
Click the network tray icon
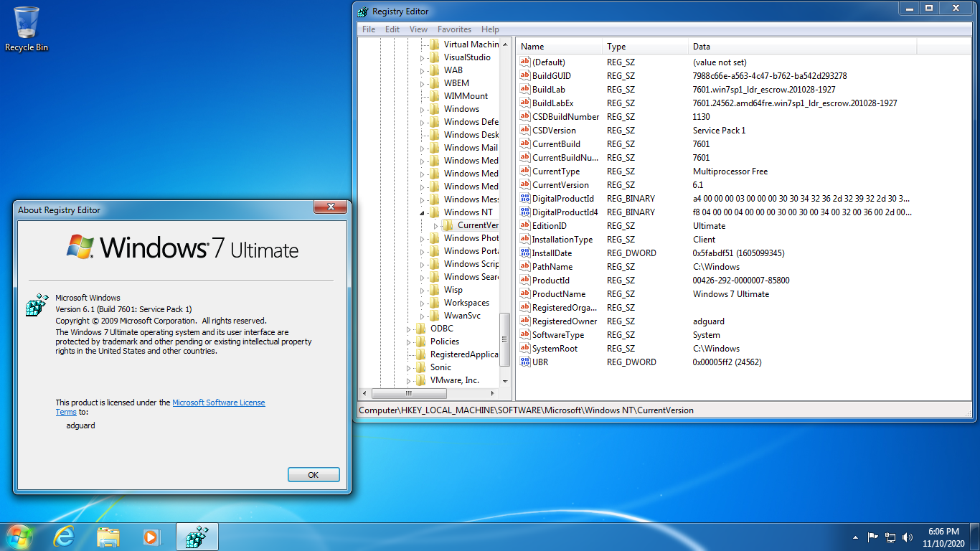pyautogui.click(x=890, y=537)
